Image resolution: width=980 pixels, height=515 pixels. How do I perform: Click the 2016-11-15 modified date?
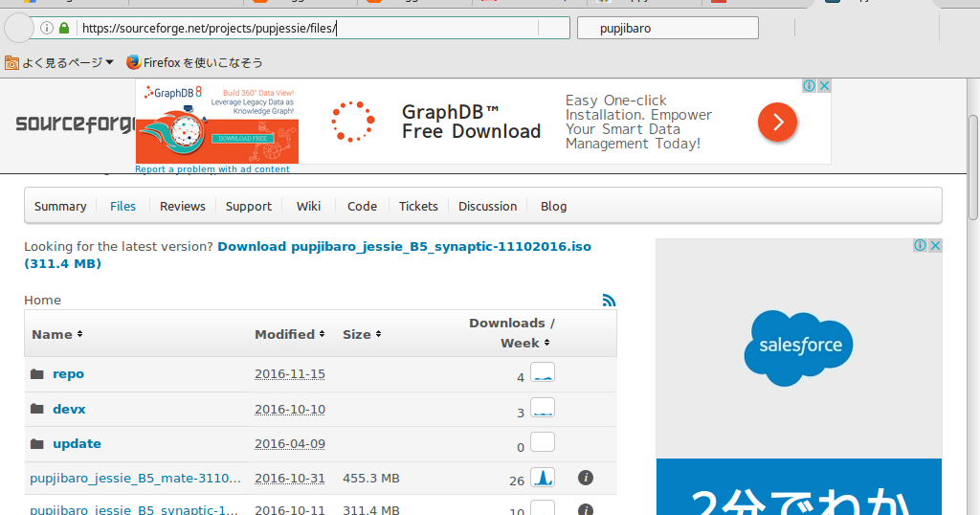tap(289, 373)
